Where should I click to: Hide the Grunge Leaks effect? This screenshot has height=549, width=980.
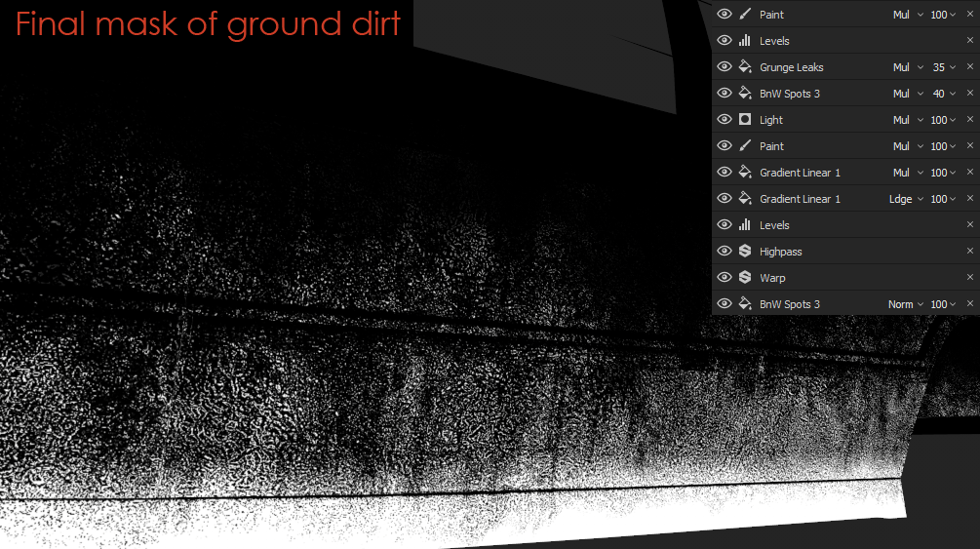point(724,66)
